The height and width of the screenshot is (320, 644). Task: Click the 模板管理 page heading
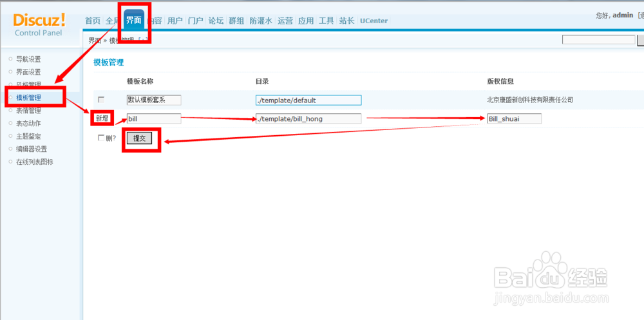(108, 62)
